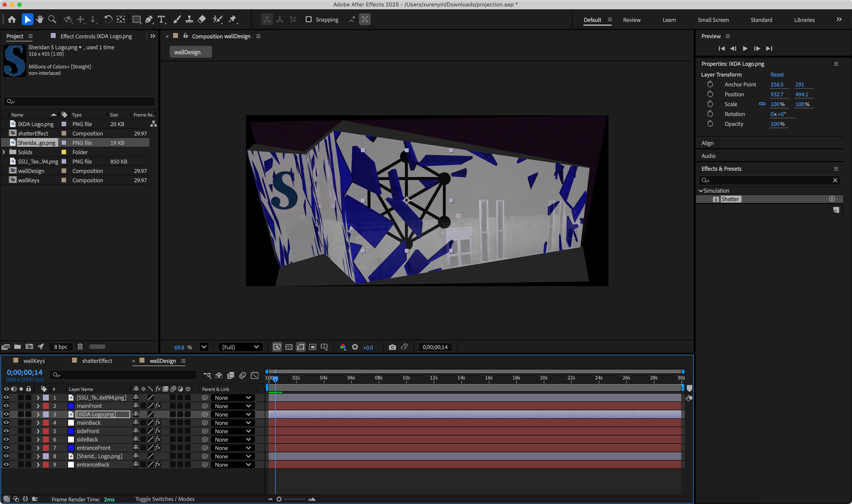Choose the Rotation tool

[x=108, y=19]
